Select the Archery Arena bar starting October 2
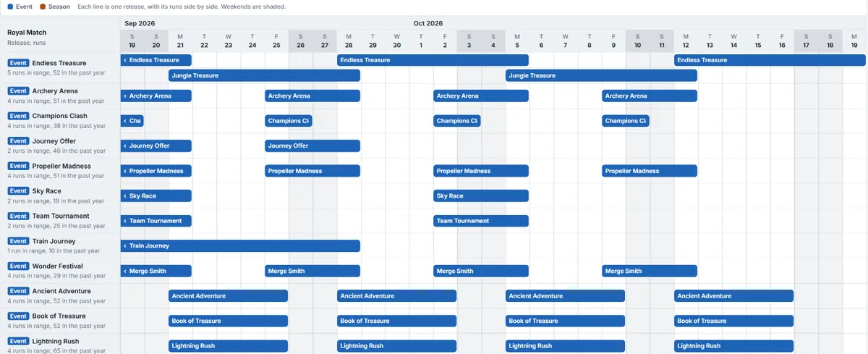Image resolution: width=868 pixels, height=354 pixels. coord(481,96)
